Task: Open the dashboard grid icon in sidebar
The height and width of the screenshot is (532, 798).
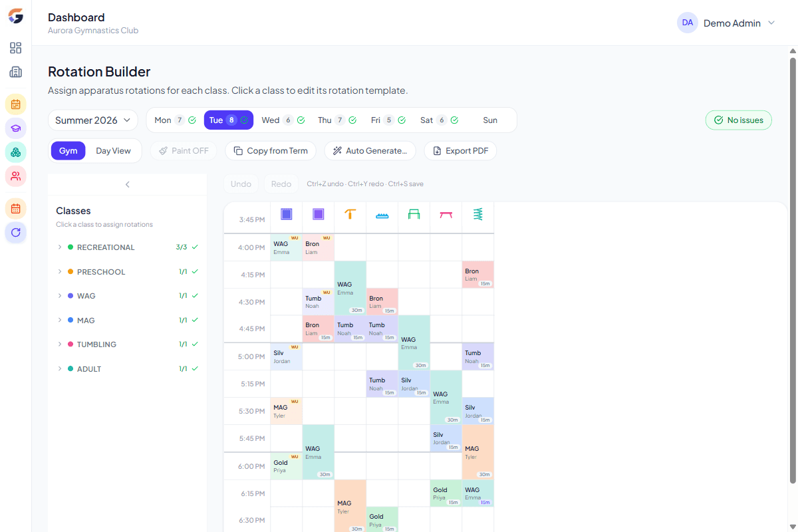Action: pyautogui.click(x=16, y=48)
